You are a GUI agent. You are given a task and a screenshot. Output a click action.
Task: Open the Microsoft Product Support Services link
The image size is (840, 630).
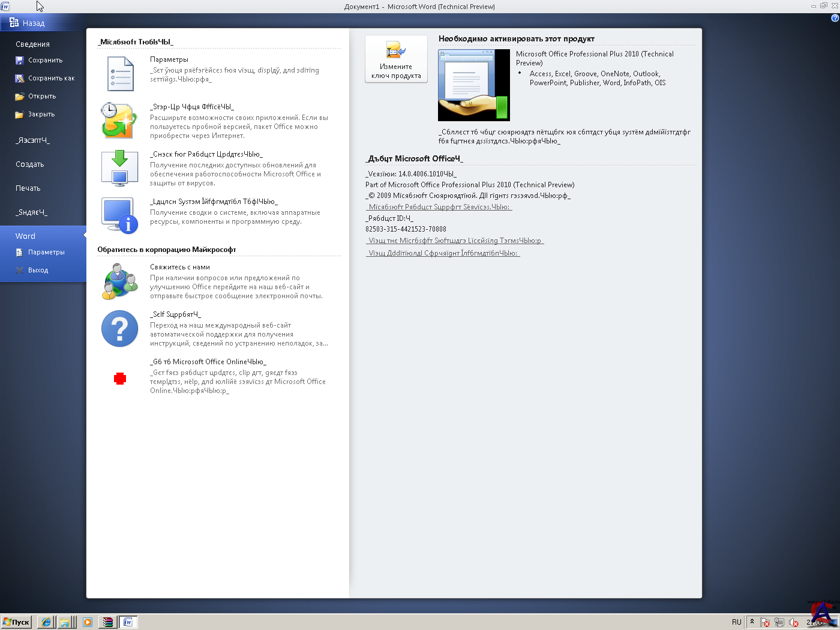click(x=439, y=207)
